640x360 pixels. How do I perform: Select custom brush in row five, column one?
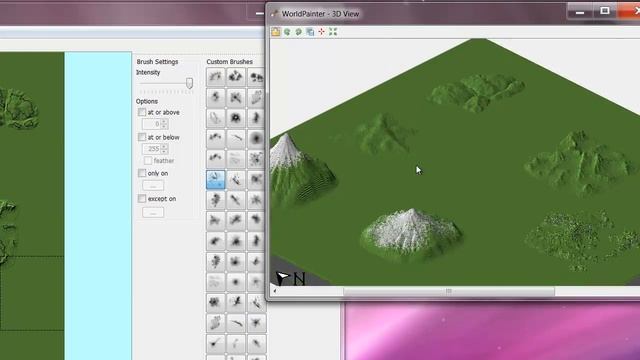tap(216, 159)
